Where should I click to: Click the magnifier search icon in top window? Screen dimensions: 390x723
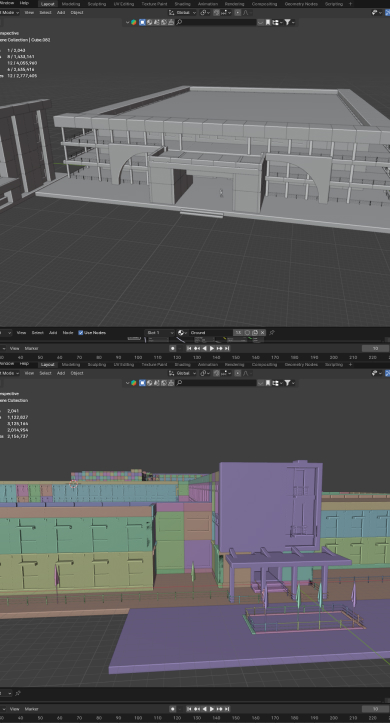pyautogui.click(x=179, y=22)
